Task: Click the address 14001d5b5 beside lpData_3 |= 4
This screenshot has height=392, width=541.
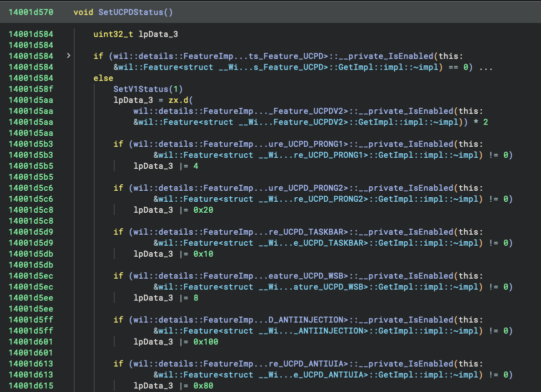Action: click(31, 166)
